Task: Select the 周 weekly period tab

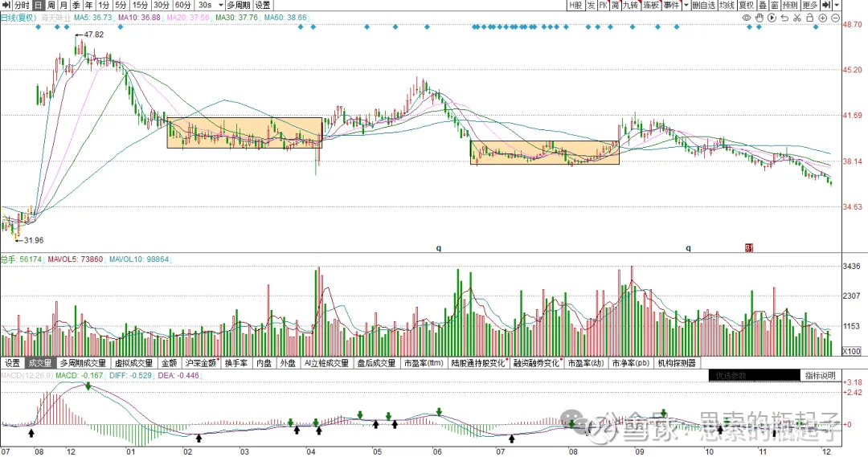Action: [x=51, y=5]
